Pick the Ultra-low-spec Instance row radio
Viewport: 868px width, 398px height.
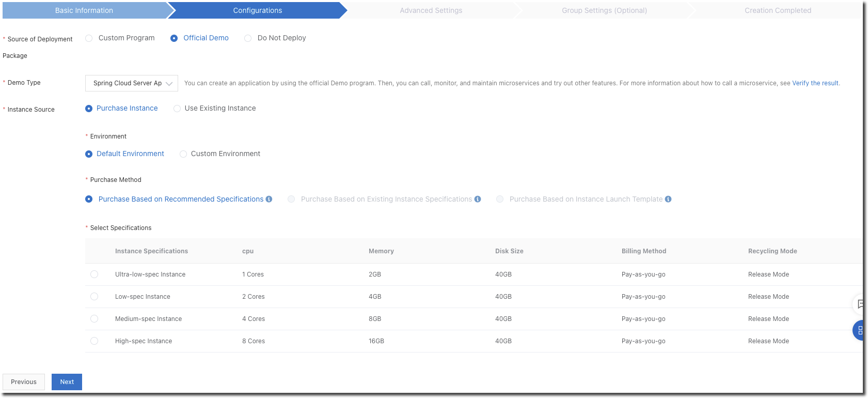click(94, 274)
